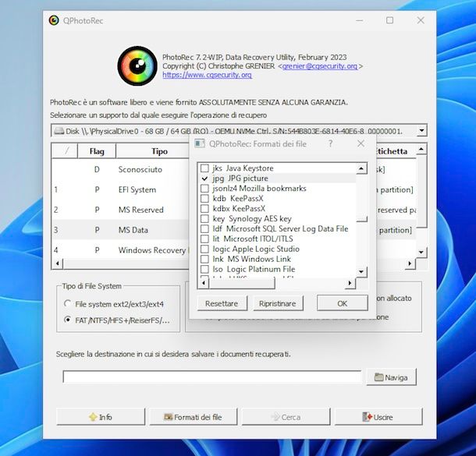Click the large PhotoRec eye logo

137,65
